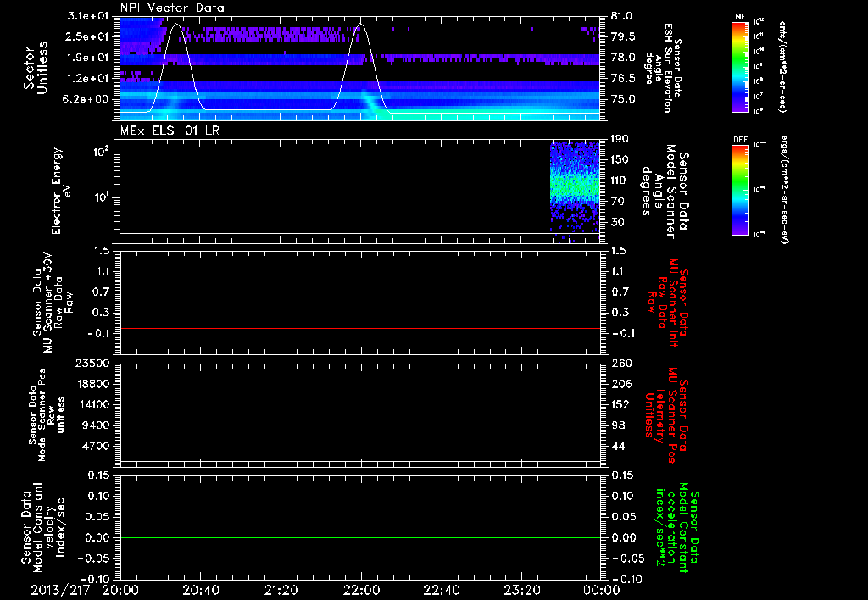Click the 30 scanner angle tick label

coord(617,222)
